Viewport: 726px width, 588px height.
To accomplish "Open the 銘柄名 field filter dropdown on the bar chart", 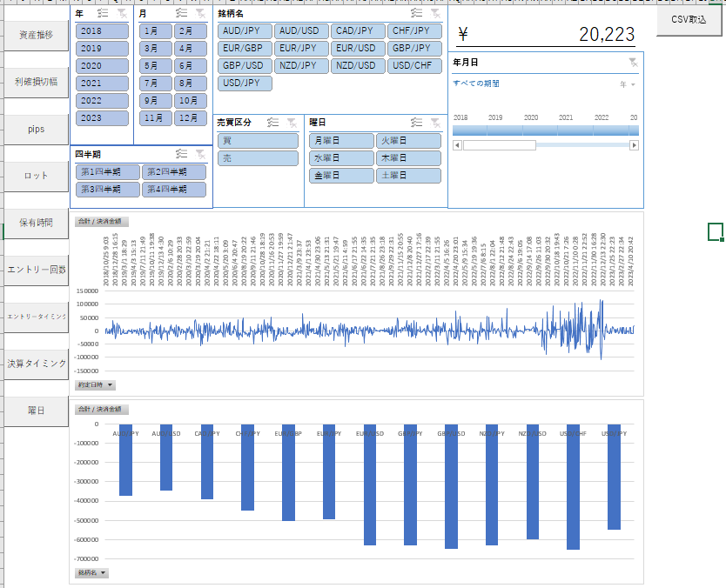I will pos(92,572).
